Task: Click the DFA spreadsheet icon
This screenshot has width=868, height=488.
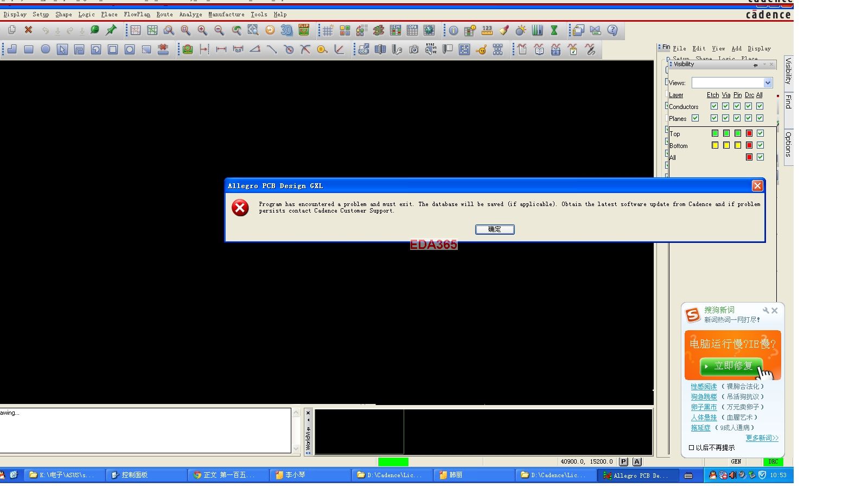Action: tap(412, 30)
